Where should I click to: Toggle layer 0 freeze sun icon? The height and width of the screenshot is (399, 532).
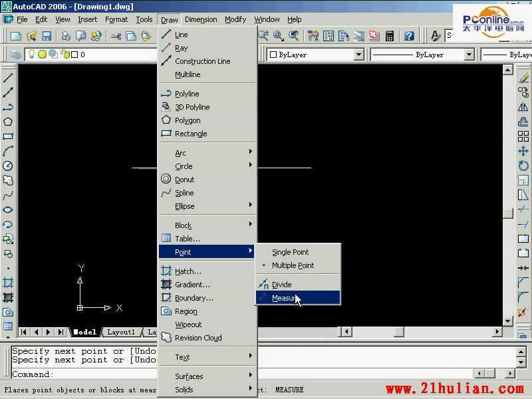[x=42, y=55]
